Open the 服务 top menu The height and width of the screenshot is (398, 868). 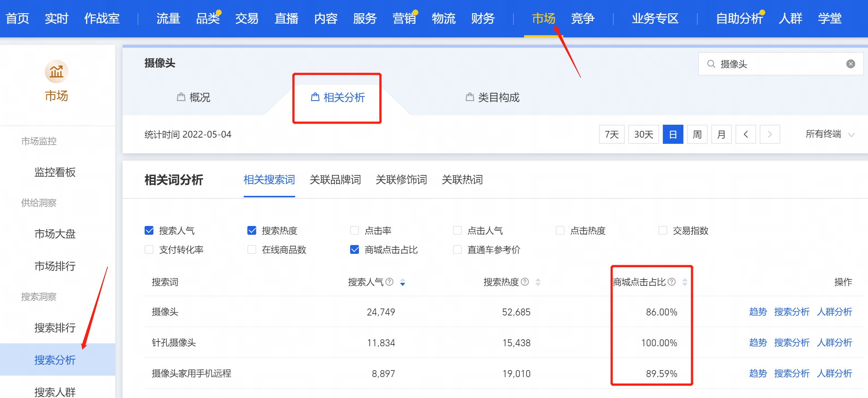tap(365, 18)
